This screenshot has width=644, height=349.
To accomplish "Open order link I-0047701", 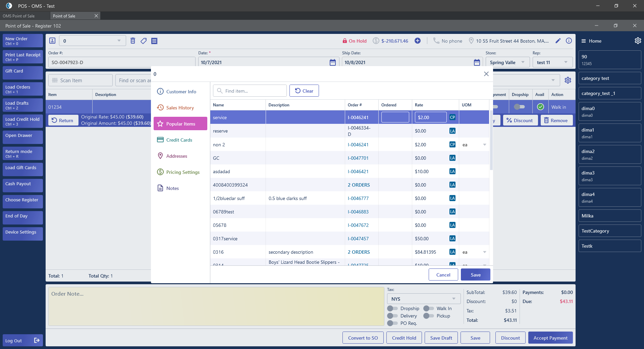I will 358,158.
